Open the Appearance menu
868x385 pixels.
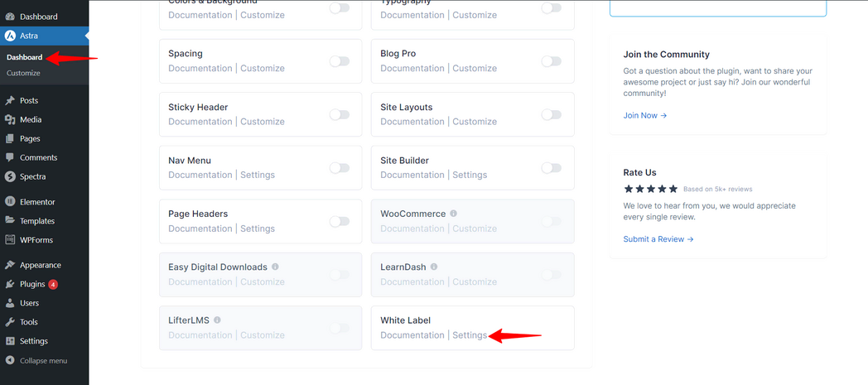[40, 265]
